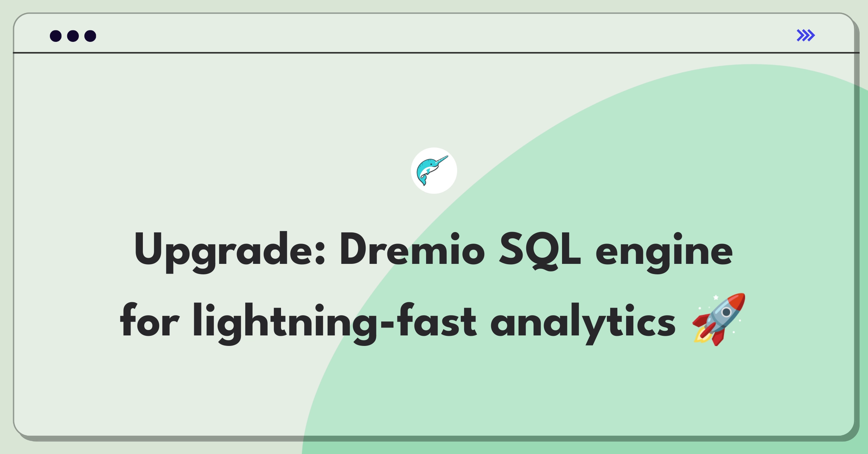Click the word "engine" in the headline
868x454 pixels.
coord(664,252)
